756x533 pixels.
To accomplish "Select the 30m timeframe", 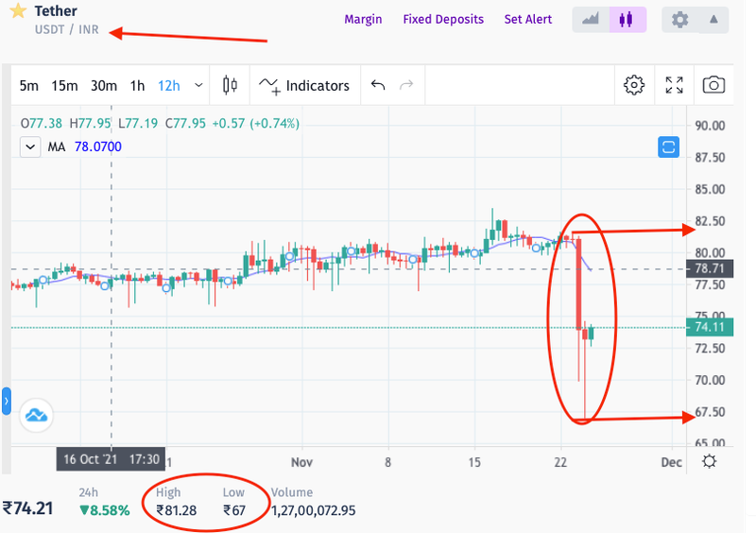I will [x=104, y=86].
